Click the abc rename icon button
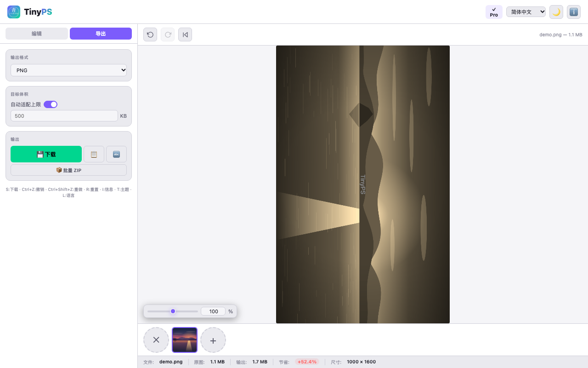 (x=116, y=154)
